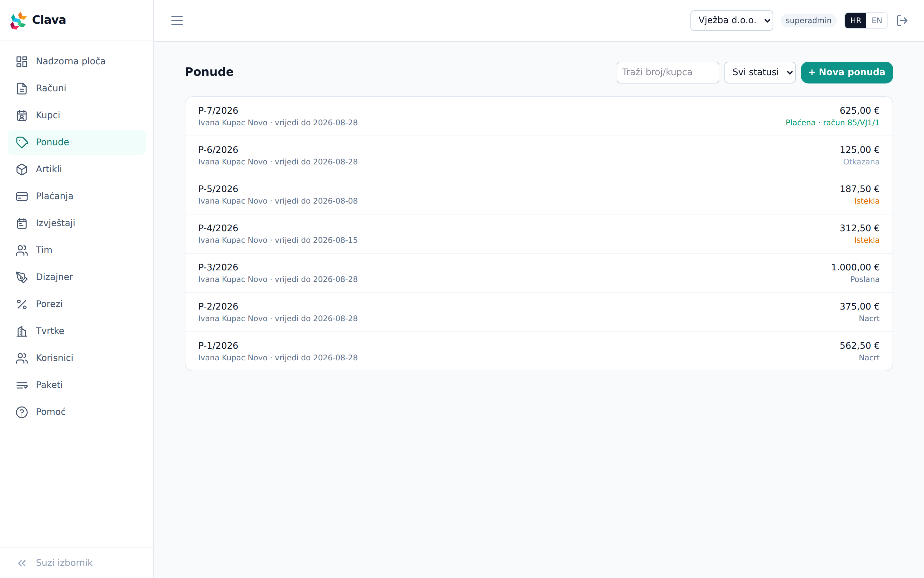This screenshot has width=924, height=578.
Task: Click the Ponude tag icon
Action: coord(22,142)
